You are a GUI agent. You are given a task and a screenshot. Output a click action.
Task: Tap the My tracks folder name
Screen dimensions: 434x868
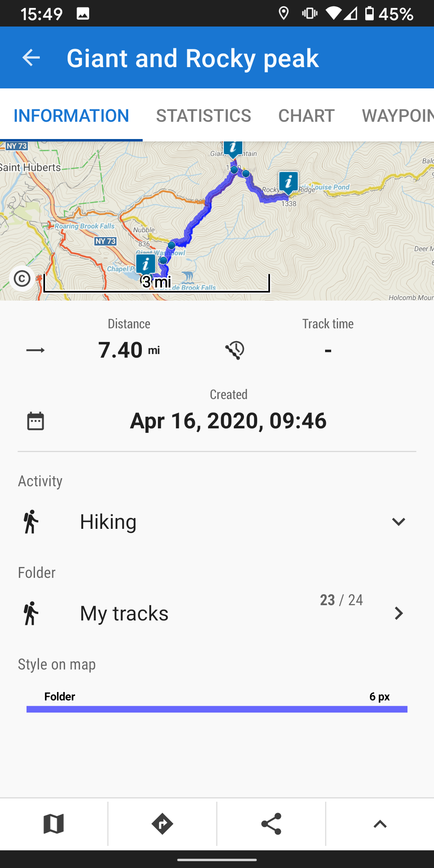tap(124, 613)
